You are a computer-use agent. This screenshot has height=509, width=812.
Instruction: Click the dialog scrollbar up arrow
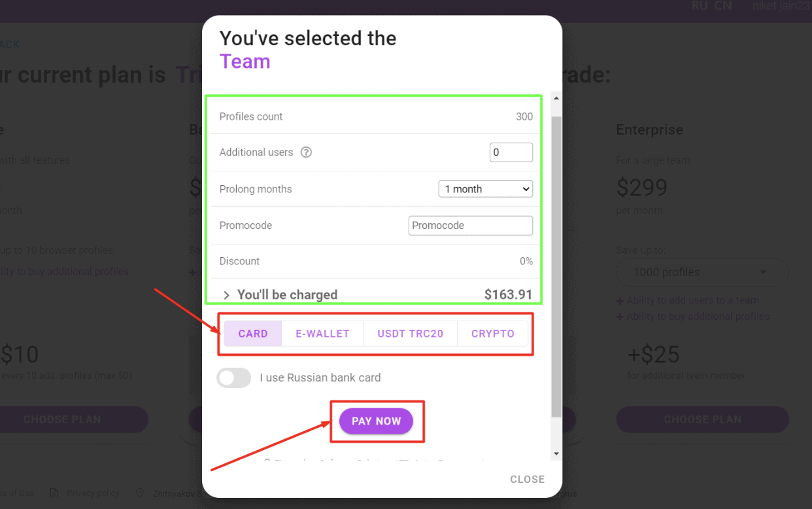(x=556, y=99)
